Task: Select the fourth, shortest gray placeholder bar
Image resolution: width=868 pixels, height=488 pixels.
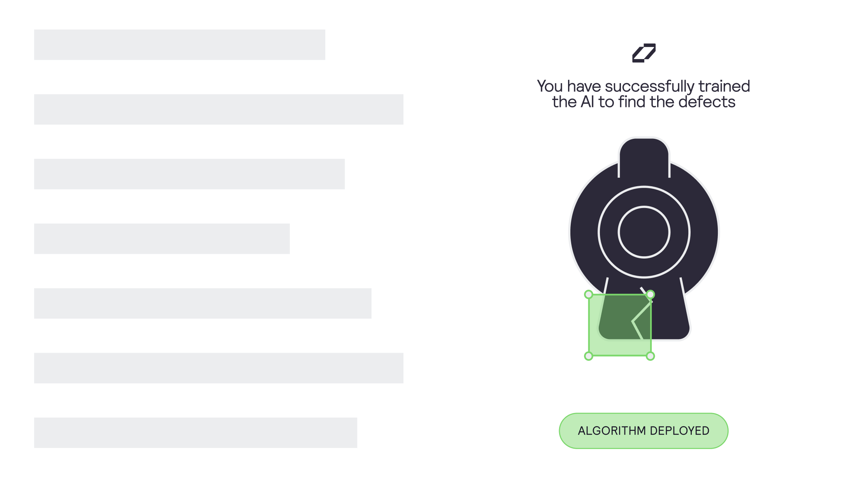Action: point(162,239)
